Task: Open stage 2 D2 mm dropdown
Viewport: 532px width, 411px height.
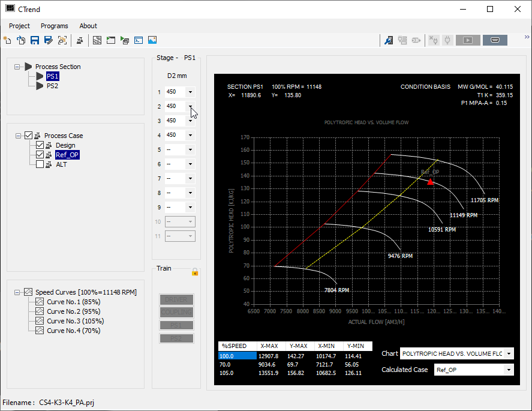Action: [x=190, y=106]
